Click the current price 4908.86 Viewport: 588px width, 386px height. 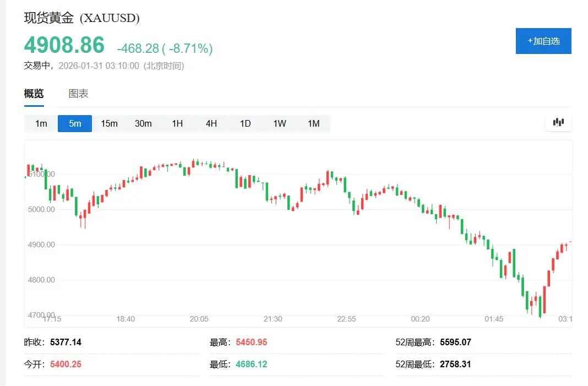pos(65,45)
